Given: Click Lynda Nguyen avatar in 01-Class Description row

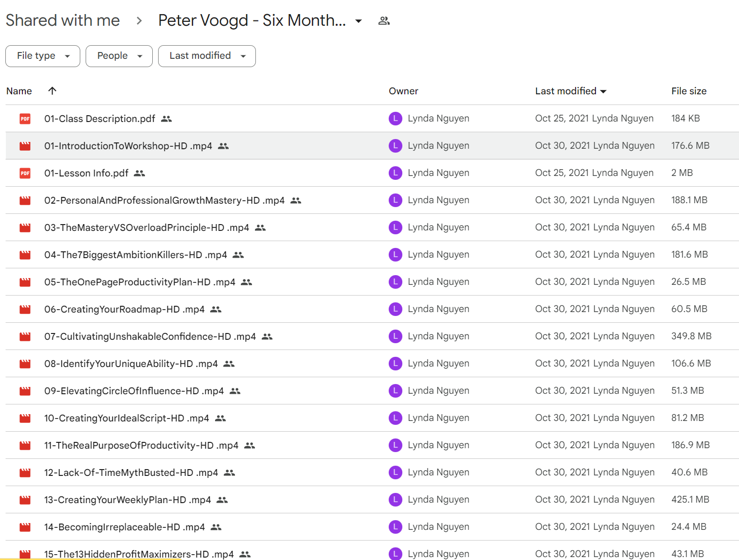Looking at the screenshot, I should click(396, 119).
